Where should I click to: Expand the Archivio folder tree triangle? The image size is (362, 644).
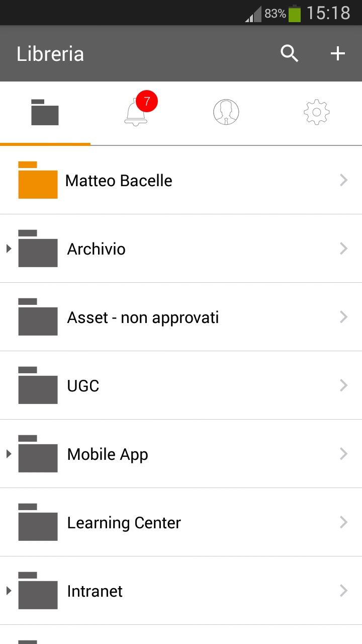click(9, 249)
